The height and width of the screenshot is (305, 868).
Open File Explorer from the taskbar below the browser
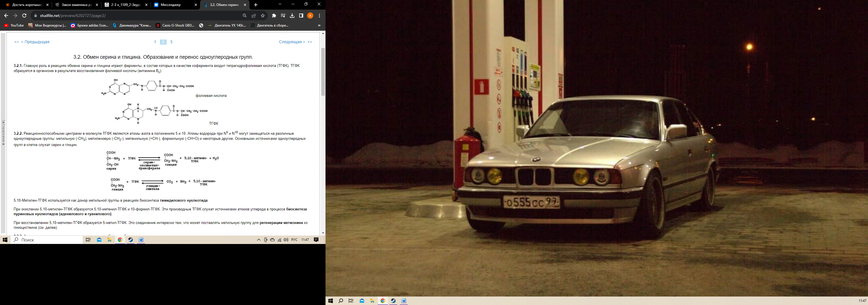click(110, 240)
